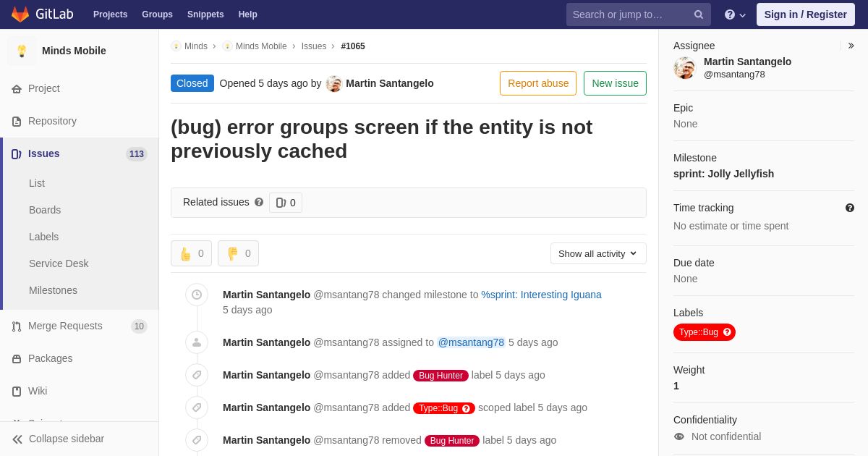Click the question mark on sidebar Type::Bug label

[727, 332]
